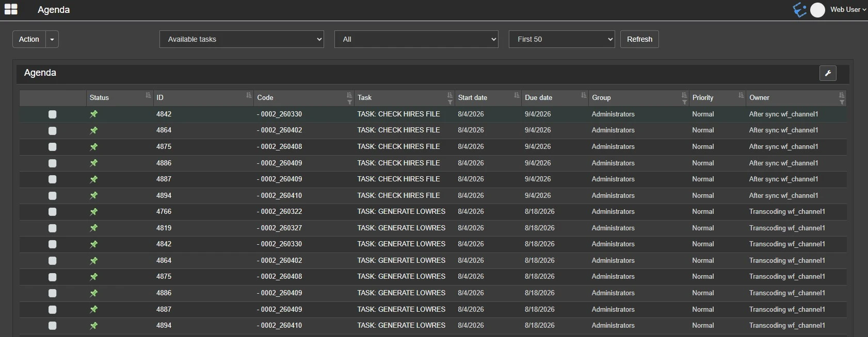This screenshot has height=337, width=868.
Task: Click ID 4887 in CHECK HIRES FILE row
Action: pyautogui.click(x=164, y=179)
